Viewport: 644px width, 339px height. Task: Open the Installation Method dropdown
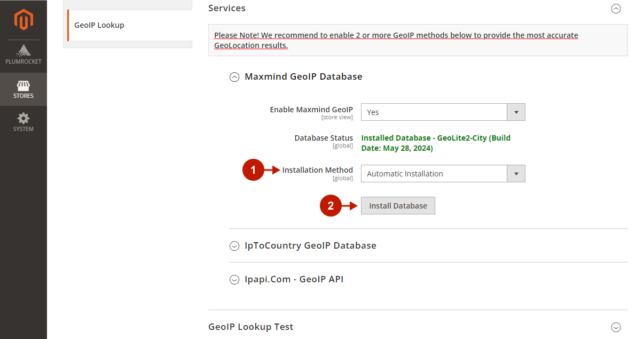pyautogui.click(x=443, y=174)
